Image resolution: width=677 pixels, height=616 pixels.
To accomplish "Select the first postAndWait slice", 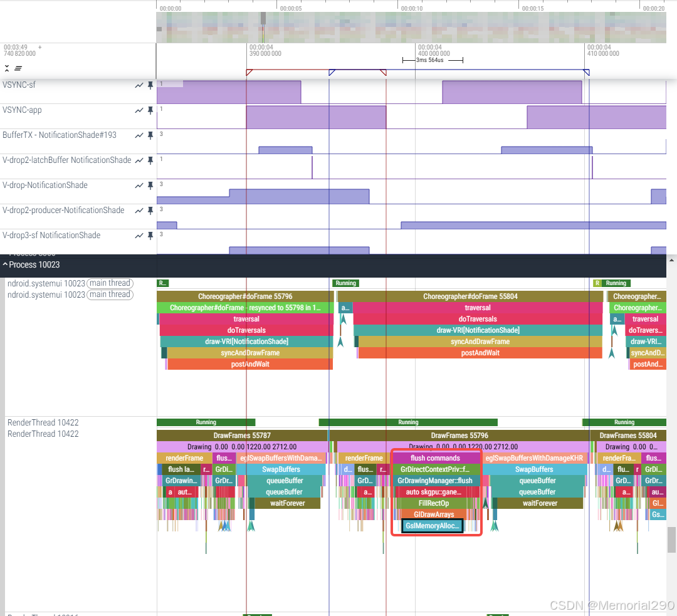I will point(250,364).
